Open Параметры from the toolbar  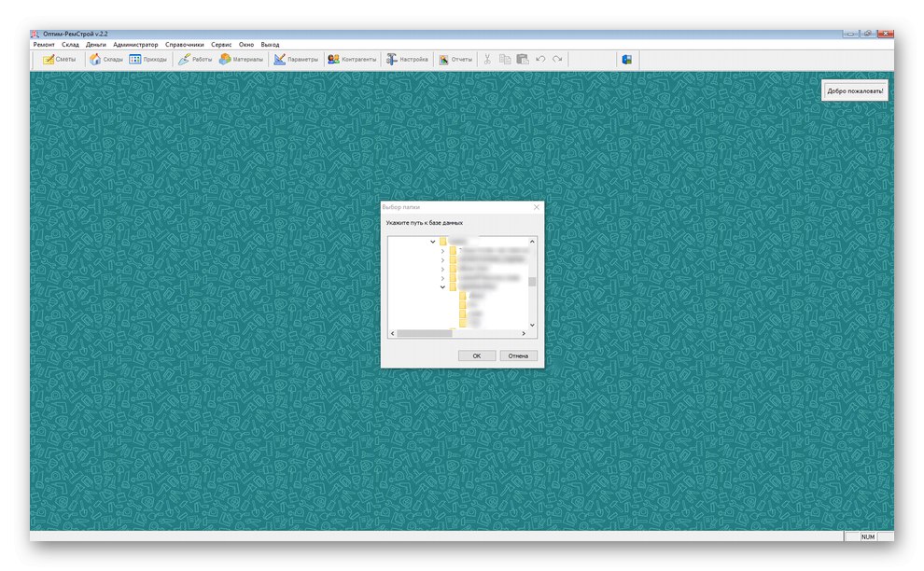[x=296, y=60]
